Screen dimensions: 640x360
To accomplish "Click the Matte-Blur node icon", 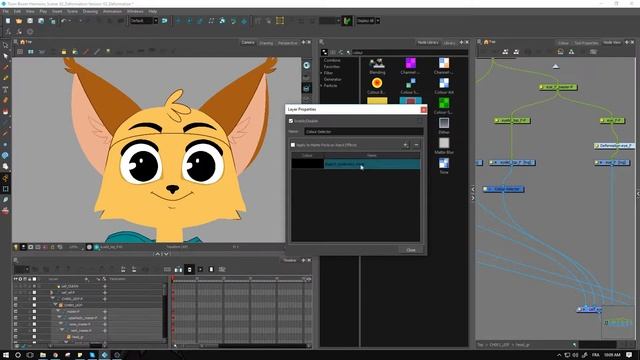I will [x=444, y=143].
